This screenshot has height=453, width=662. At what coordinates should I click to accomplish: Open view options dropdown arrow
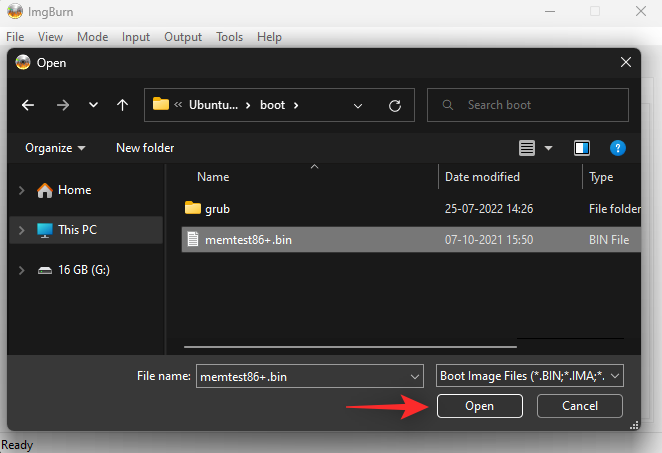click(548, 148)
